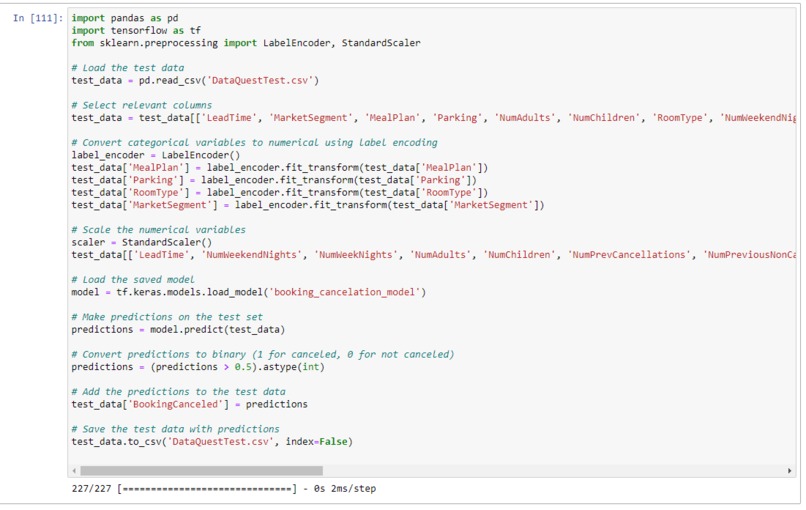Click the 227/227 progress output line
This screenshot has width=806, height=510.
point(224,488)
